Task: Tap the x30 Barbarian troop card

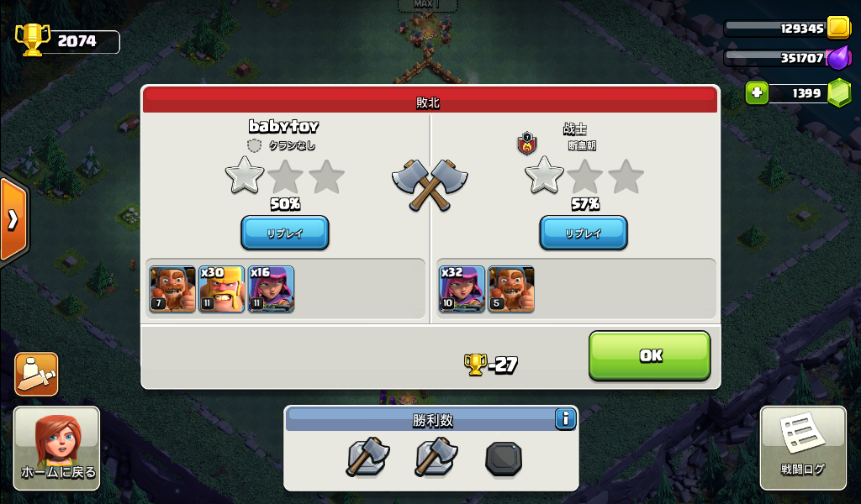Action: pyautogui.click(x=221, y=289)
